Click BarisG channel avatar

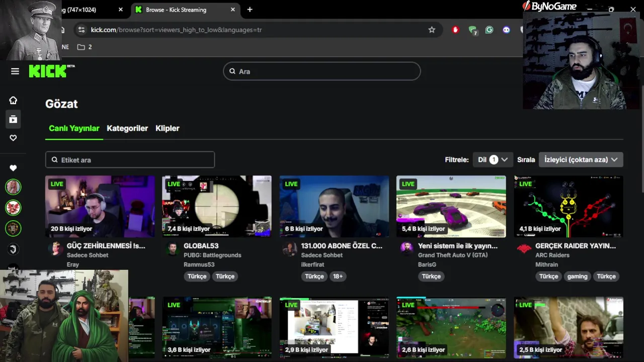[x=407, y=249]
